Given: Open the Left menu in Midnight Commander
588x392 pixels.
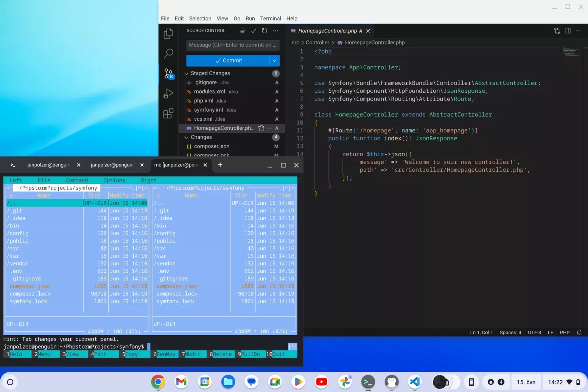Looking at the screenshot, I should (16, 180).
